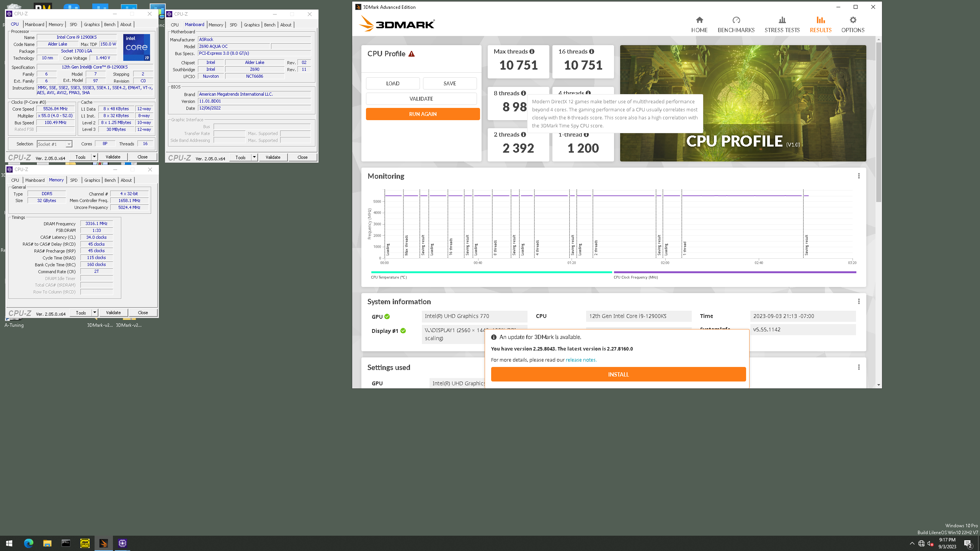Open About tab in CPU-Z Memory window
The width and height of the screenshot is (980, 551).
pos(126,180)
